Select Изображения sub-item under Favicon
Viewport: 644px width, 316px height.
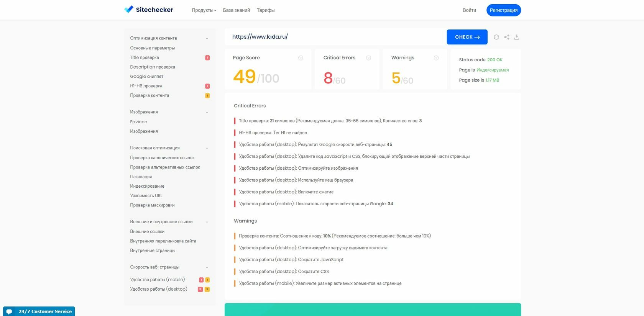click(144, 131)
